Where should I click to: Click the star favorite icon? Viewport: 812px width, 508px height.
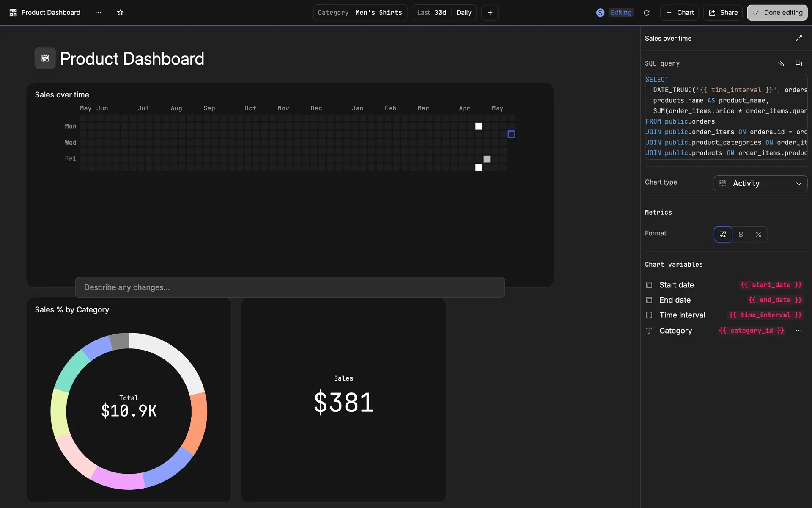click(120, 13)
